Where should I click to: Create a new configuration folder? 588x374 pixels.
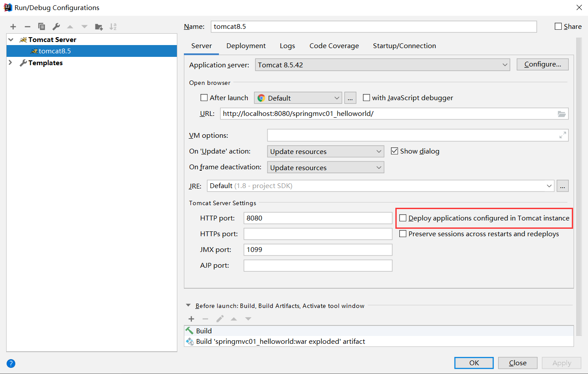pyautogui.click(x=99, y=26)
